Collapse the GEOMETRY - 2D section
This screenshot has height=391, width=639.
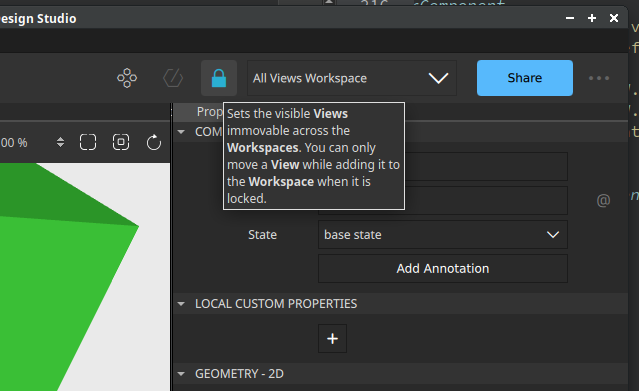tap(181, 373)
